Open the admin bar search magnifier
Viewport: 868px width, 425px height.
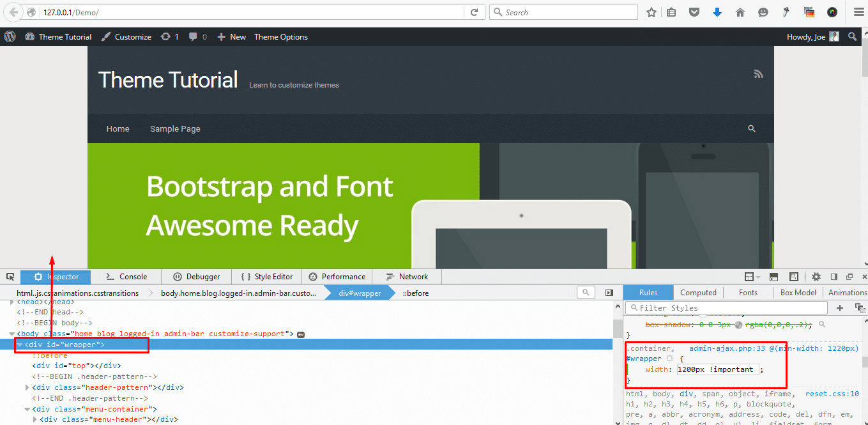pyautogui.click(x=853, y=37)
